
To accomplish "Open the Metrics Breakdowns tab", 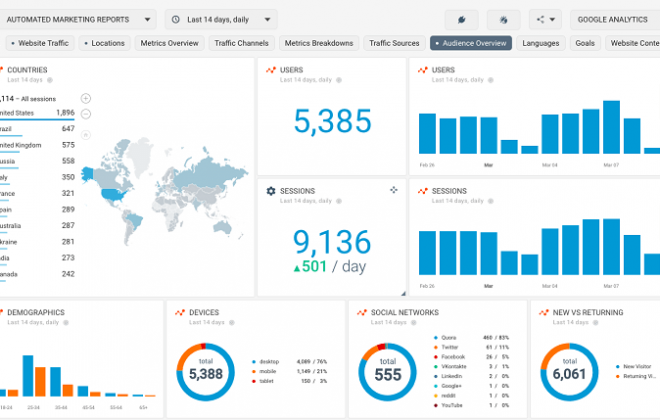I will [319, 43].
